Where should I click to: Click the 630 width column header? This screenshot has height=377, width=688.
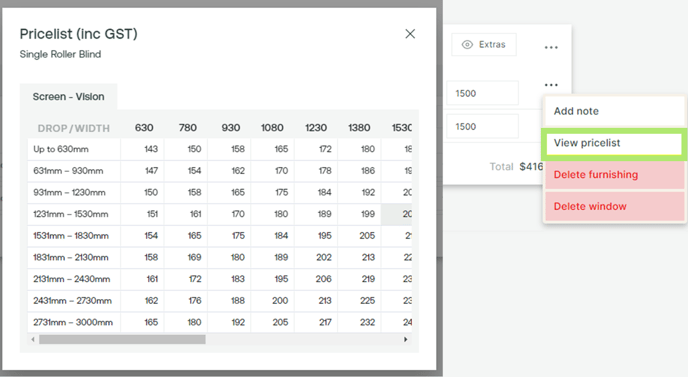point(144,128)
